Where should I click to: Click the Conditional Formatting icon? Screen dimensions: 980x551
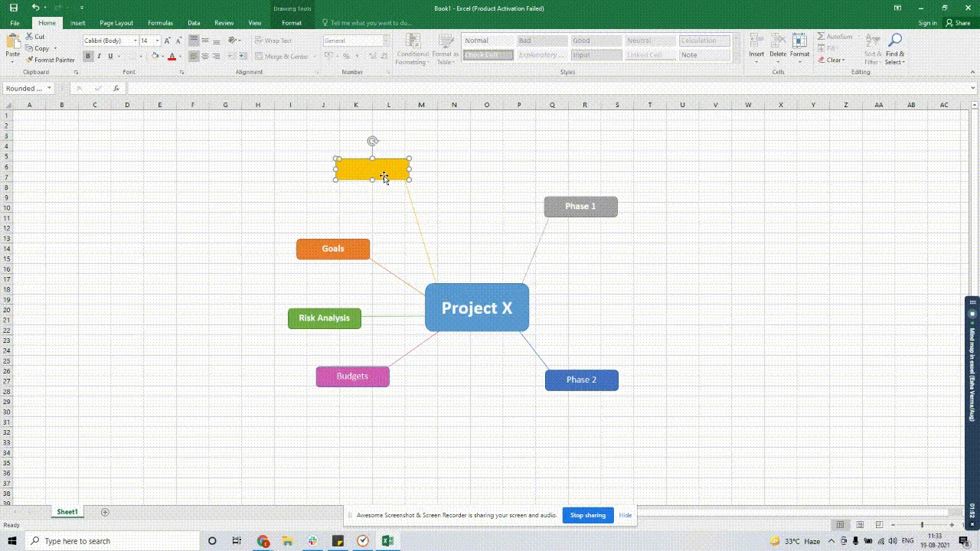[412, 48]
